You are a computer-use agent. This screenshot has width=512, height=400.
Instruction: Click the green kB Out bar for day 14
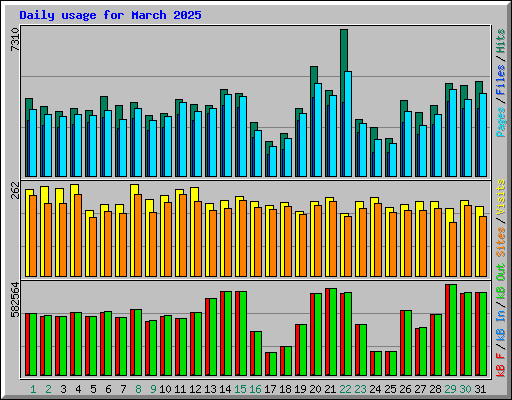[228, 333]
